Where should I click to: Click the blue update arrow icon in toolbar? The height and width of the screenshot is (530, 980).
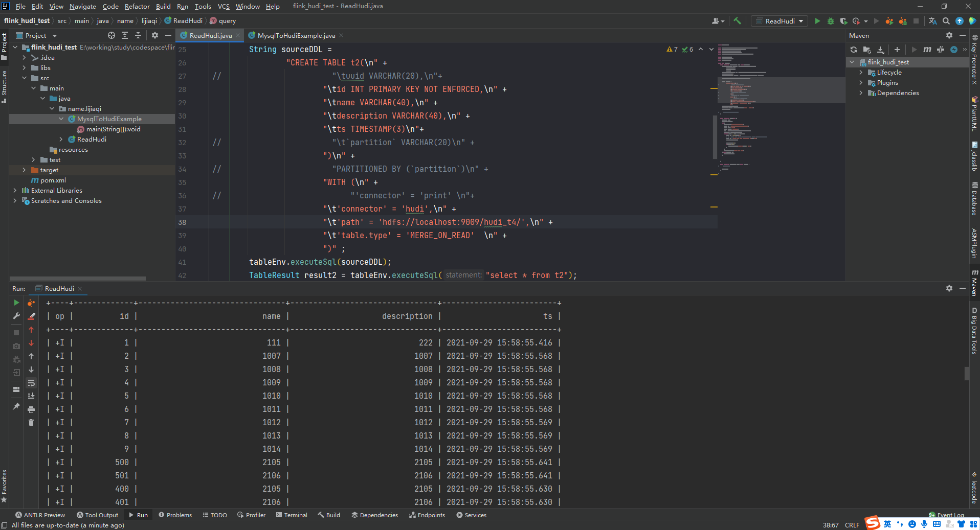click(x=960, y=21)
